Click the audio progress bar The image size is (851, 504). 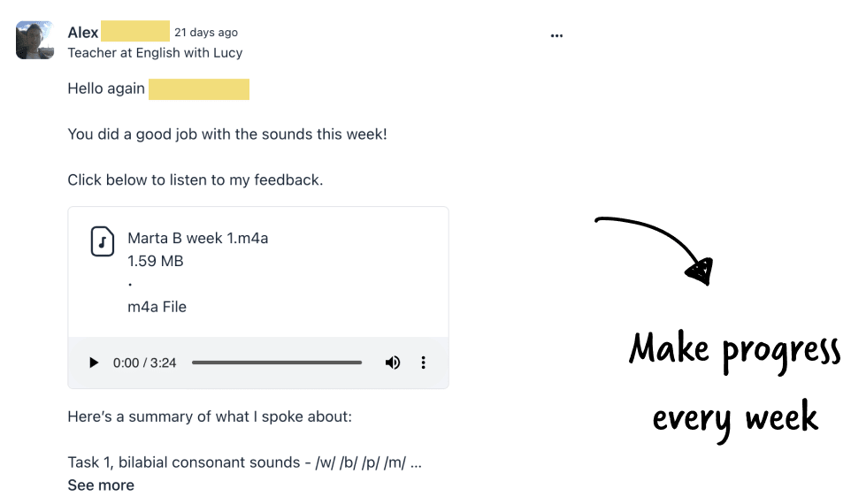coord(277,363)
